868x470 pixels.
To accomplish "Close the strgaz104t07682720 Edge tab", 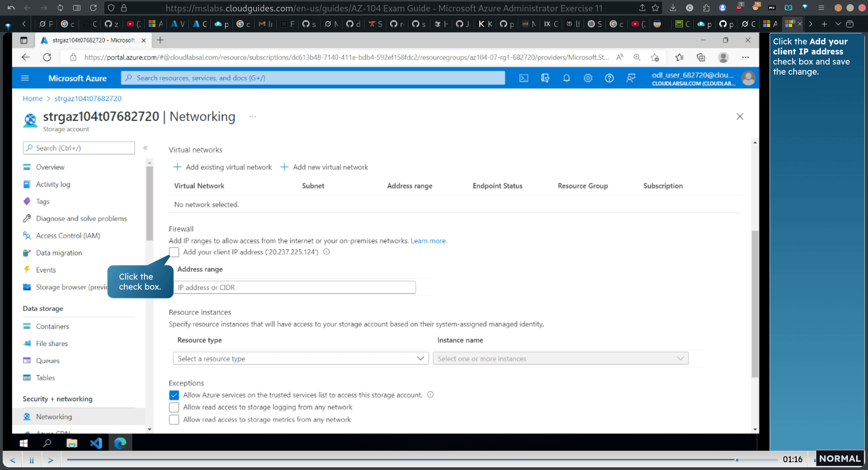I will click(x=144, y=40).
